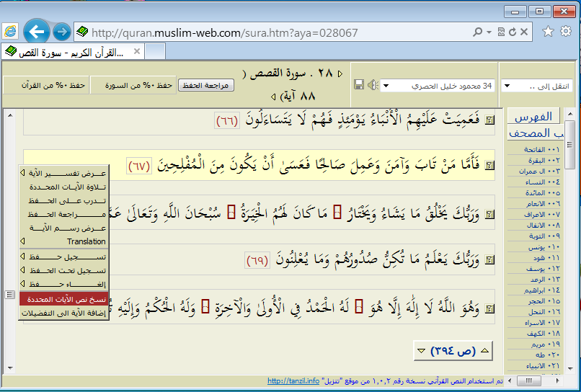This screenshot has height=392, width=581.
Task: Click the Internet Explorer page icon
Action: tap(10, 32)
